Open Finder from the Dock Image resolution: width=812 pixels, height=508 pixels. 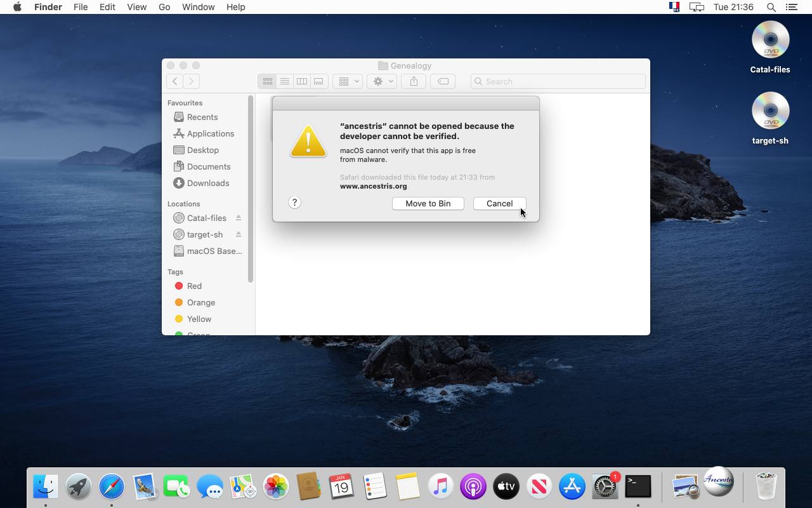46,487
